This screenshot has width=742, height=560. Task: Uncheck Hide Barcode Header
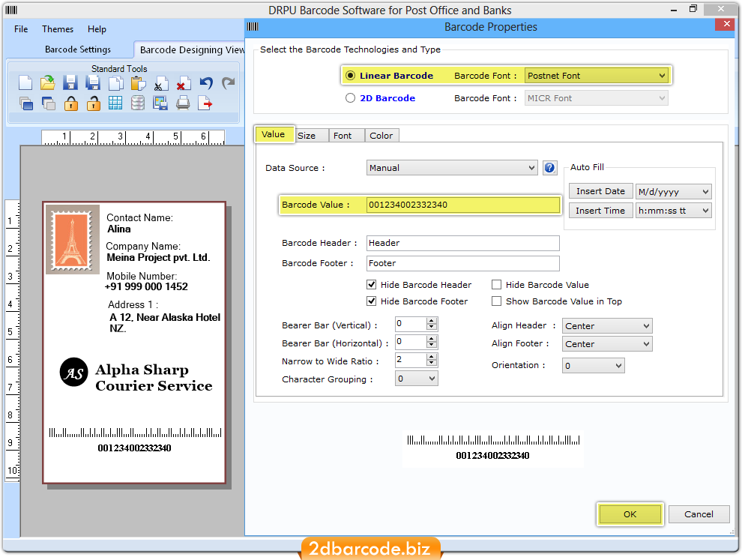(x=371, y=284)
